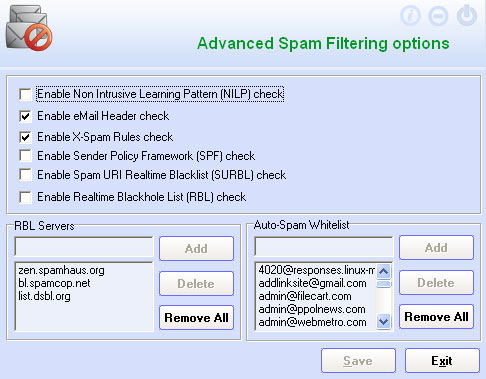Select admin@filecart.com in whitelist
The image size is (486, 379).
coord(305,296)
